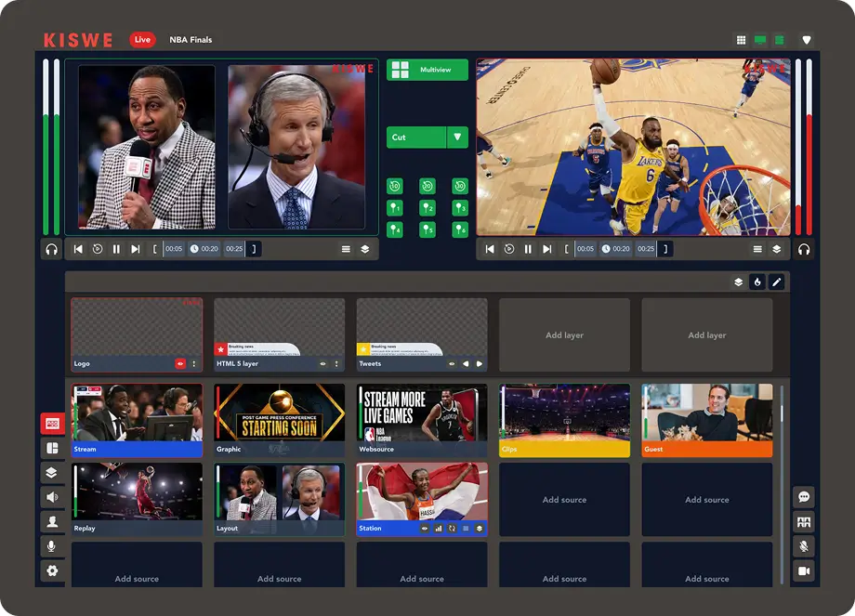Image resolution: width=855 pixels, height=616 pixels.
Task: Open the Cut transition dropdown arrow
Action: 457,138
